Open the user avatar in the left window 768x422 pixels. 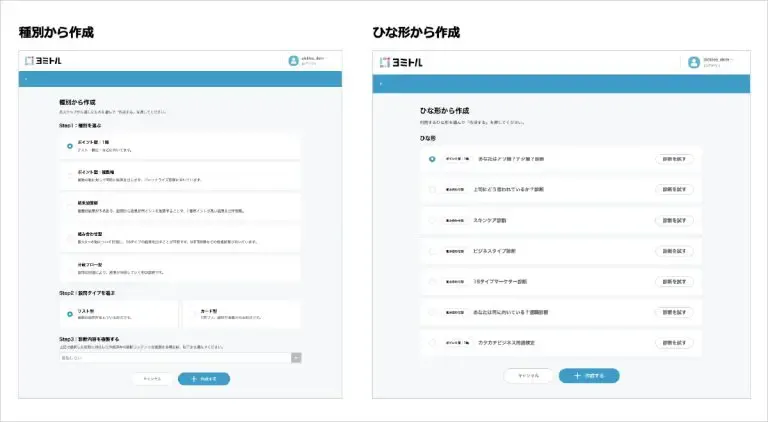[x=293, y=61]
